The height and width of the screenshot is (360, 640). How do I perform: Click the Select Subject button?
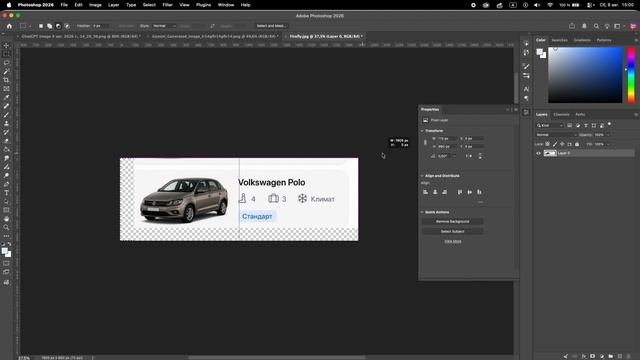453,231
